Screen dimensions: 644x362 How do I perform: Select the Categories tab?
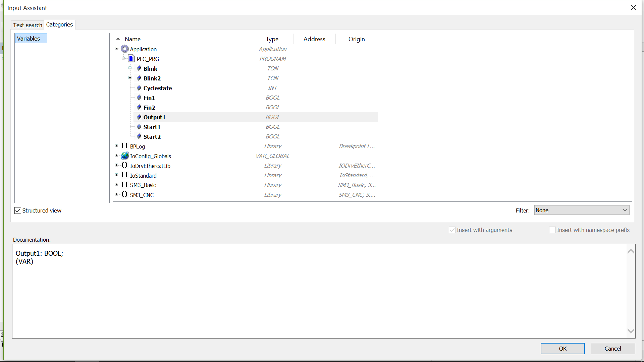coord(59,24)
